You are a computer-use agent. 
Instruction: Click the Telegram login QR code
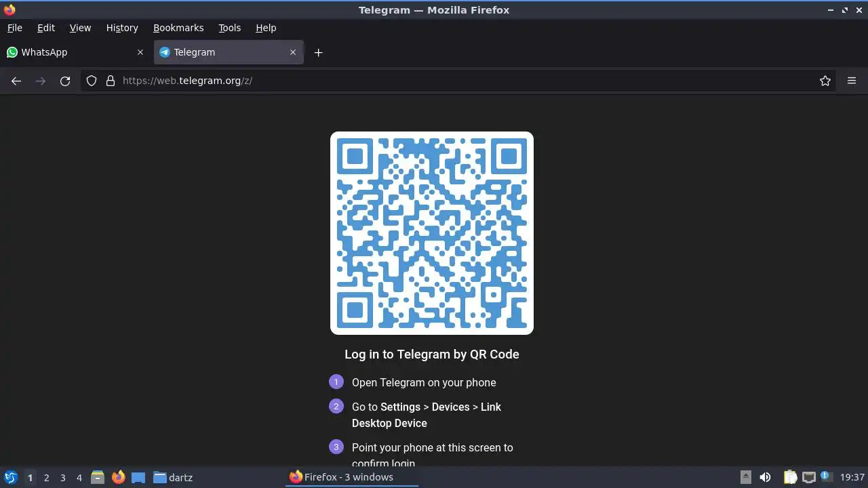[432, 233]
